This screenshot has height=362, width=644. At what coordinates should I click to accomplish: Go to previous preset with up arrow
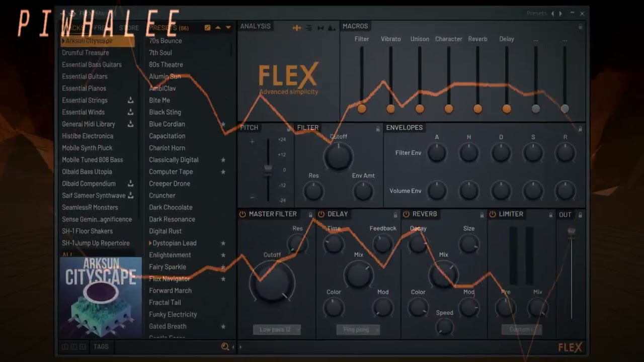point(218,28)
